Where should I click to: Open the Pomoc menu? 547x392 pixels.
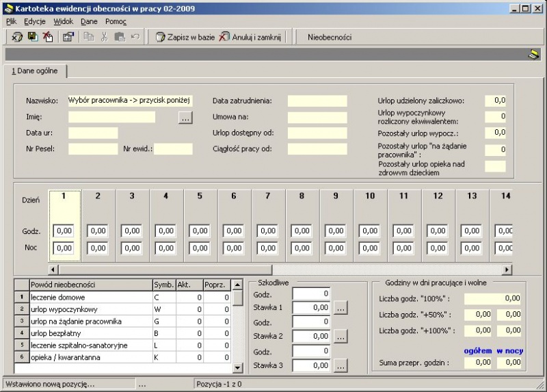(116, 22)
